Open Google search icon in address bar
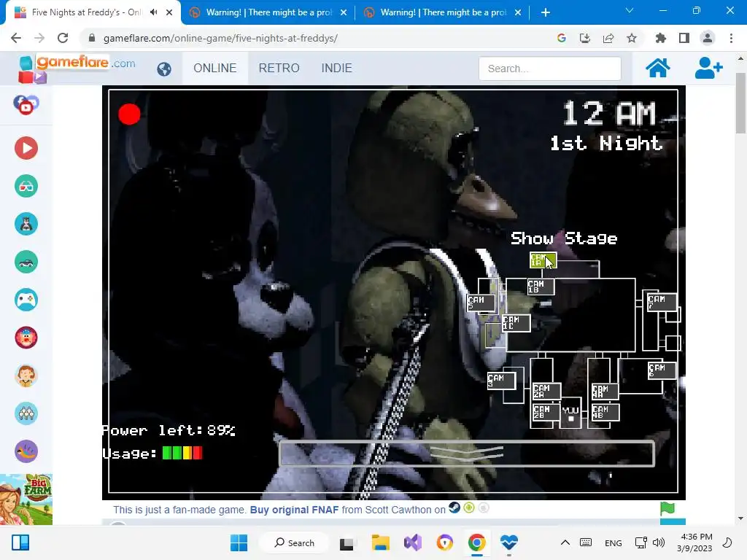Screen dimensions: 747x560 tap(562, 38)
